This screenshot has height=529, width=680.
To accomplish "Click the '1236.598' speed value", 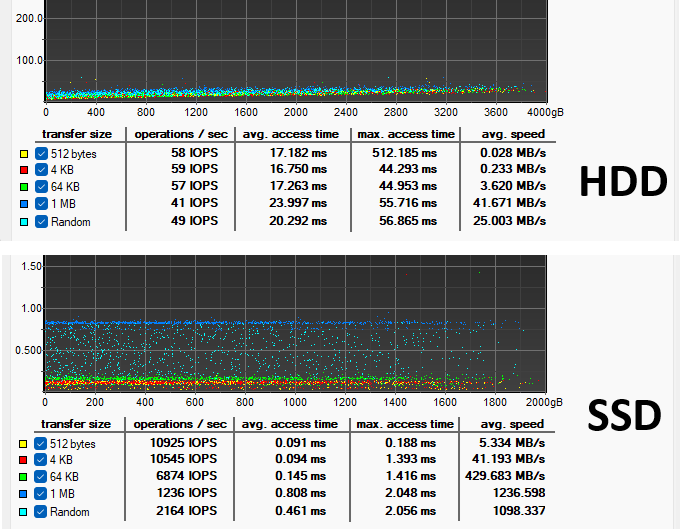I will tap(519, 493).
